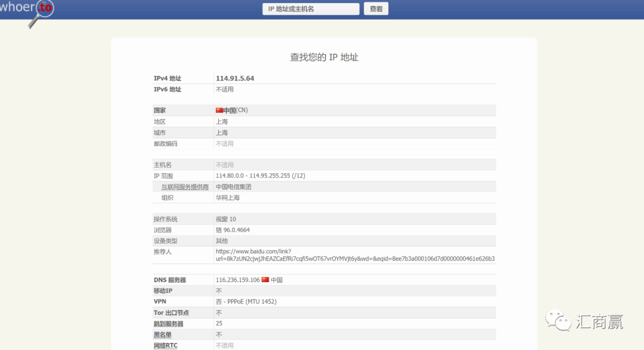Click the 中国(CN) country text

(236, 110)
